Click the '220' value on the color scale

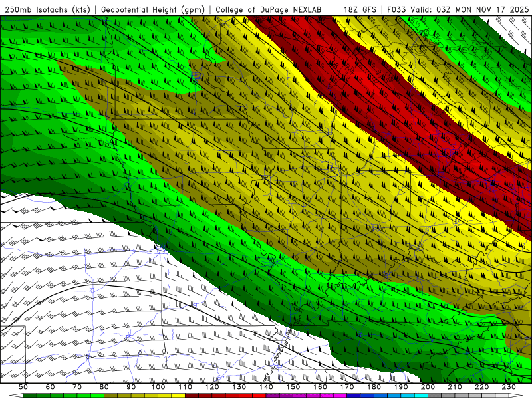[482, 387]
